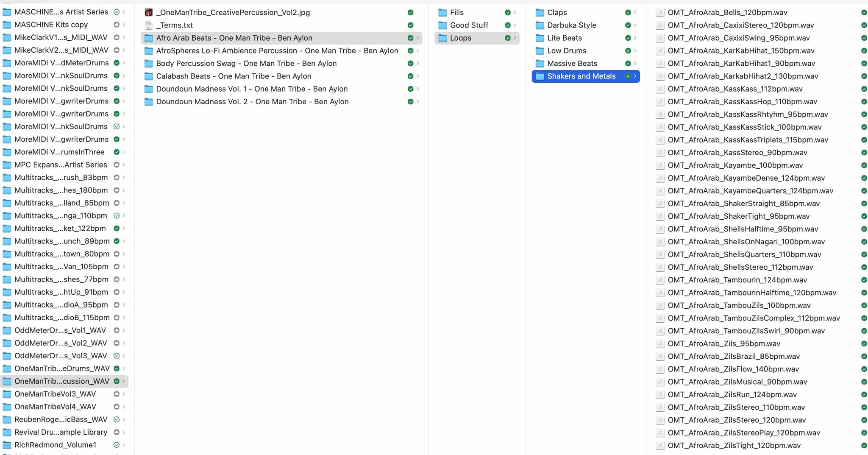Image resolution: width=868 pixels, height=455 pixels.
Task: Select the Massive Beats folder
Action: click(x=572, y=64)
